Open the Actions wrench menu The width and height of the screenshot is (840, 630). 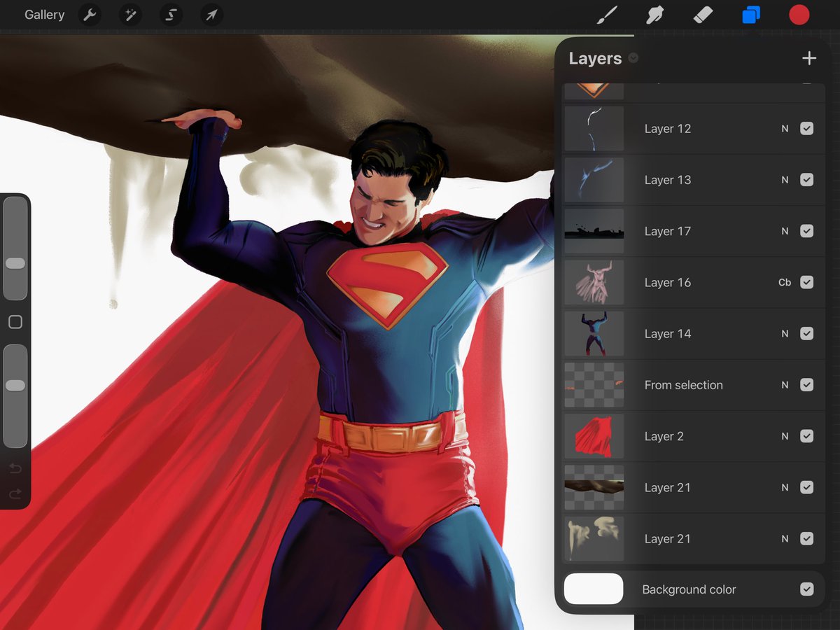pos(90,15)
